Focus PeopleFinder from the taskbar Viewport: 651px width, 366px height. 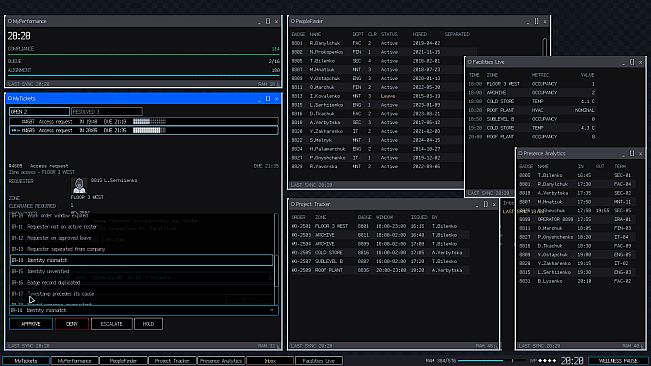point(123,361)
